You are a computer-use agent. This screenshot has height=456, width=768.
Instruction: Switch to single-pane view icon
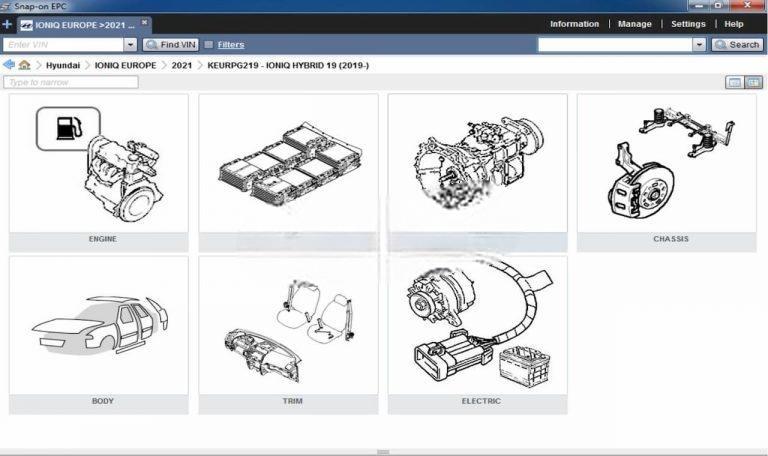[735, 82]
